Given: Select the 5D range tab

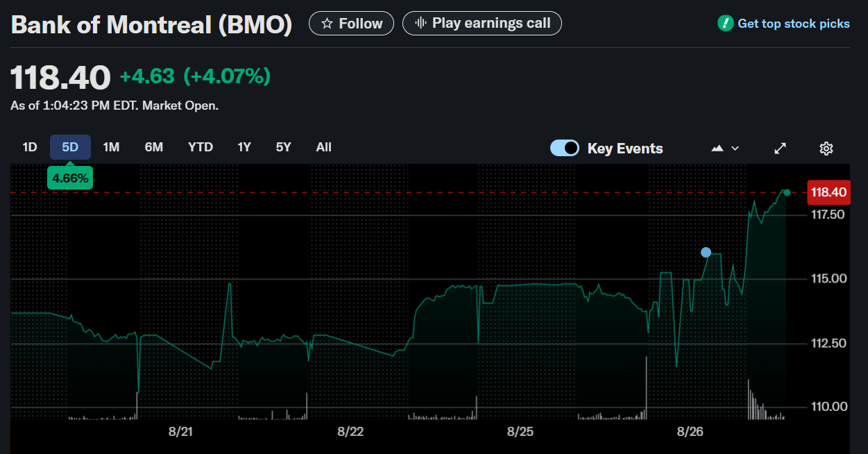Looking at the screenshot, I should coord(70,147).
